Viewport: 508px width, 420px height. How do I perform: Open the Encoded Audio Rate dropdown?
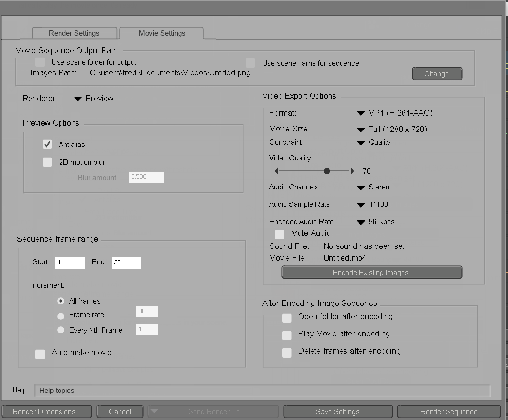(x=375, y=222)
